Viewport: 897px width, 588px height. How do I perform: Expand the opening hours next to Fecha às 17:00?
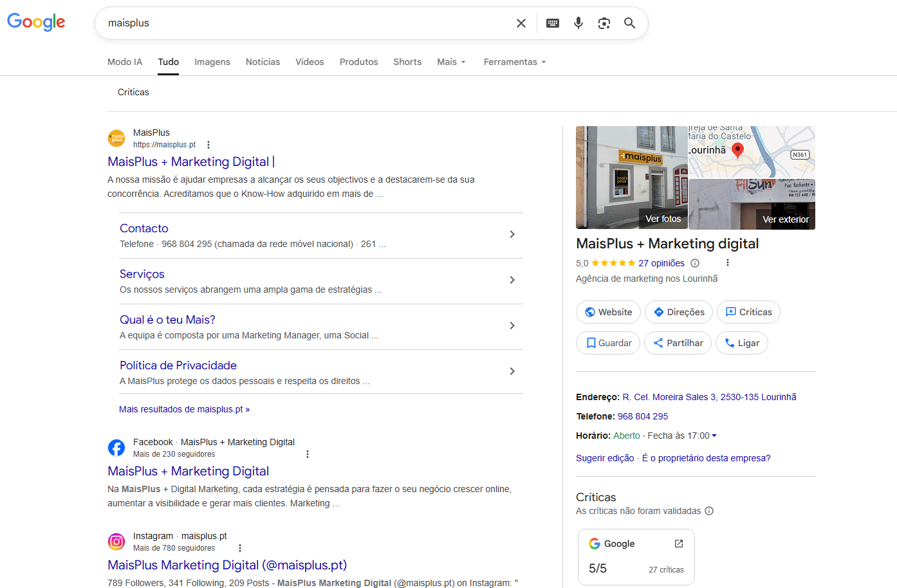click(x=714, y=436)
